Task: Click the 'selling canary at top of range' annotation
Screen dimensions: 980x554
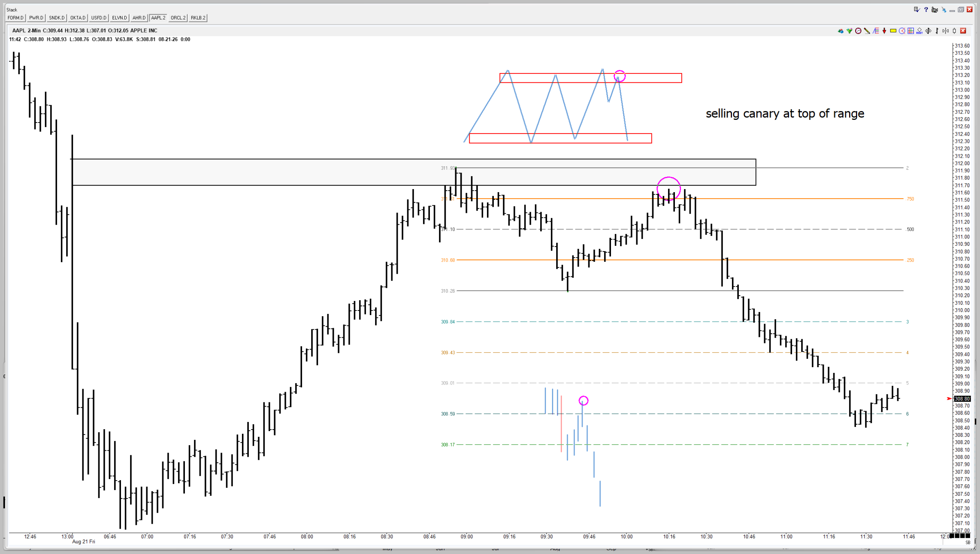Action: (x=785, y=114)
